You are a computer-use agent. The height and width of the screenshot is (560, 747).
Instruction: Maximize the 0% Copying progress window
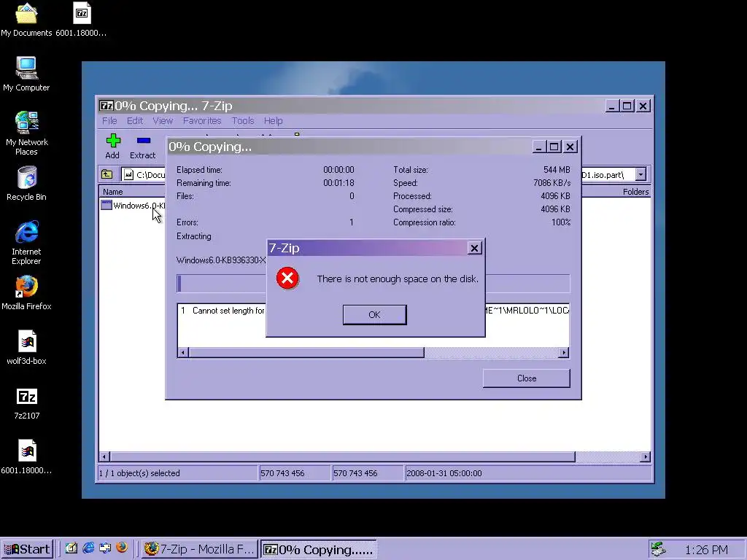[554, 147]
